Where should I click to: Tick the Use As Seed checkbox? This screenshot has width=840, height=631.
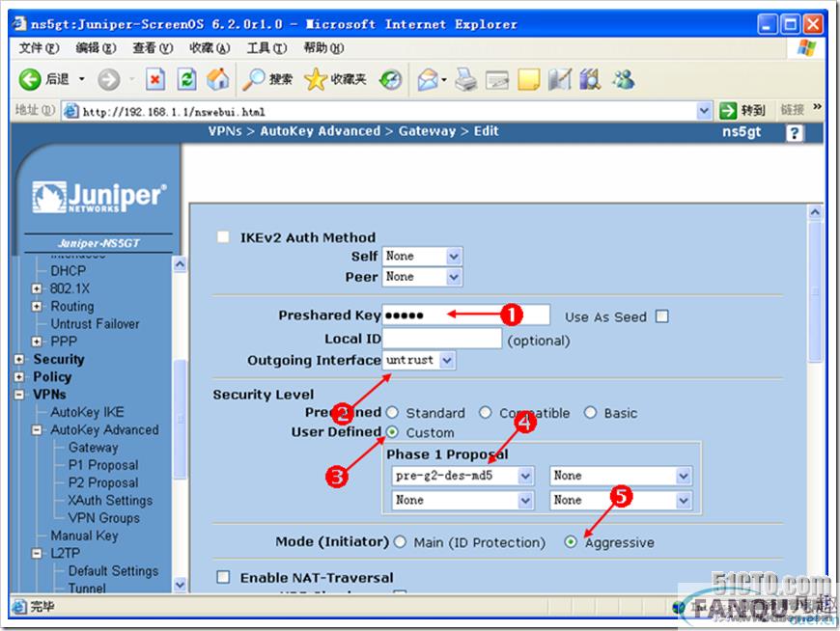[x=662, y=316]
